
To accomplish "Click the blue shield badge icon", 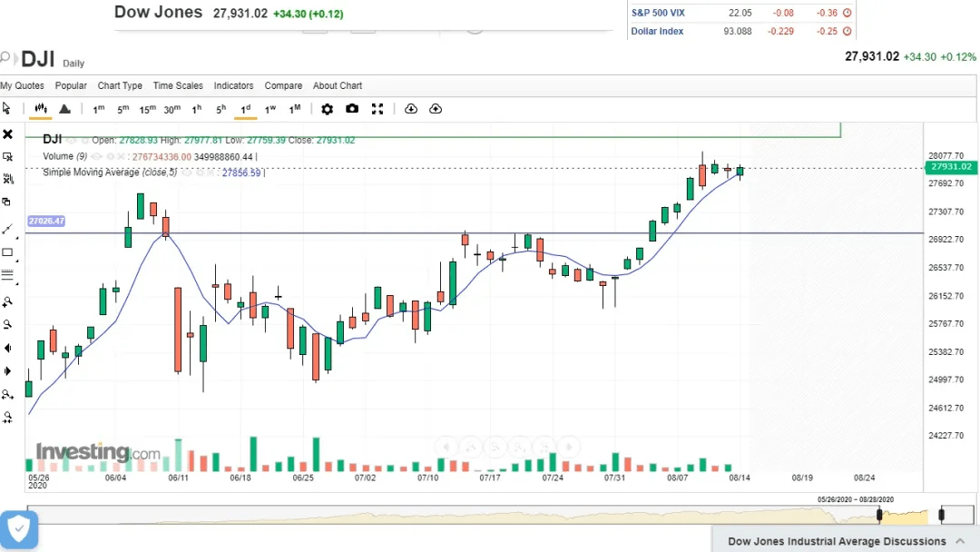I will pos(19,529).
